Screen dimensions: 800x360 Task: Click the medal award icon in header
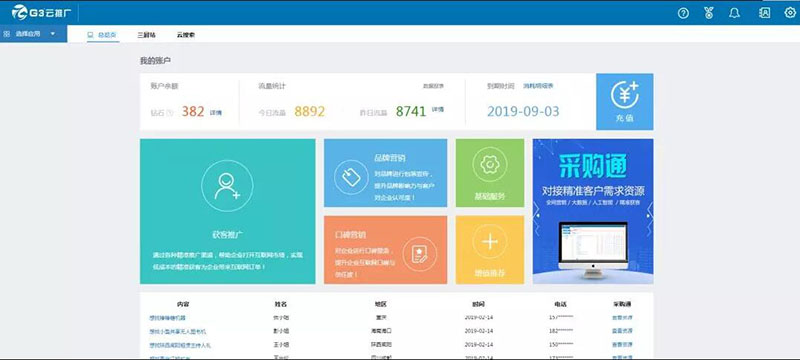tap(709, 13)
